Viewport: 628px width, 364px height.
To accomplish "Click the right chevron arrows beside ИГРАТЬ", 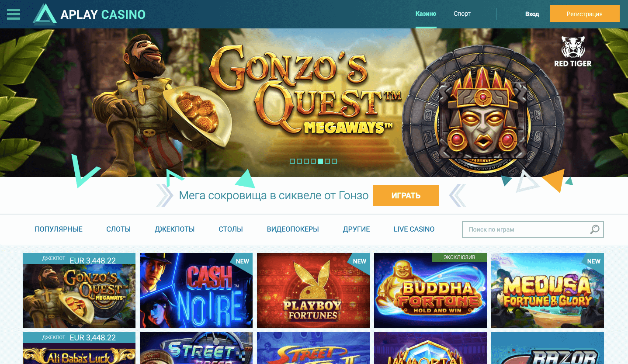I will tap(457, 195).
